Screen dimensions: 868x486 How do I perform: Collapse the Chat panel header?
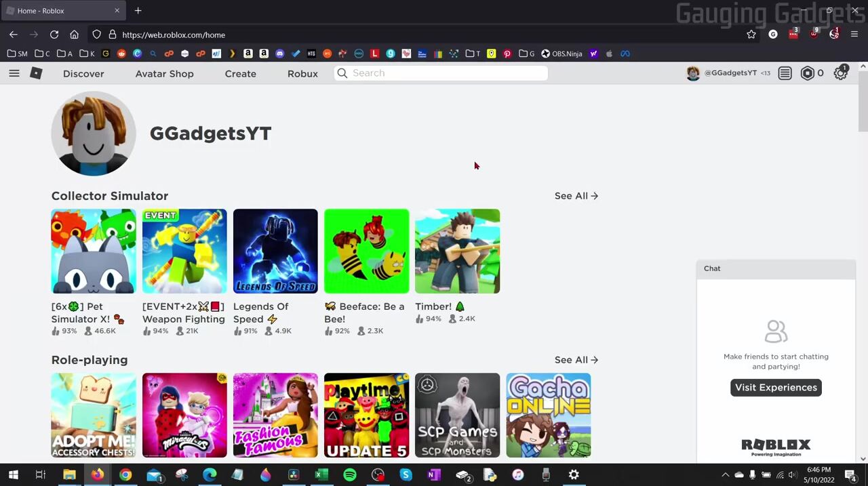tap(776, 268)
